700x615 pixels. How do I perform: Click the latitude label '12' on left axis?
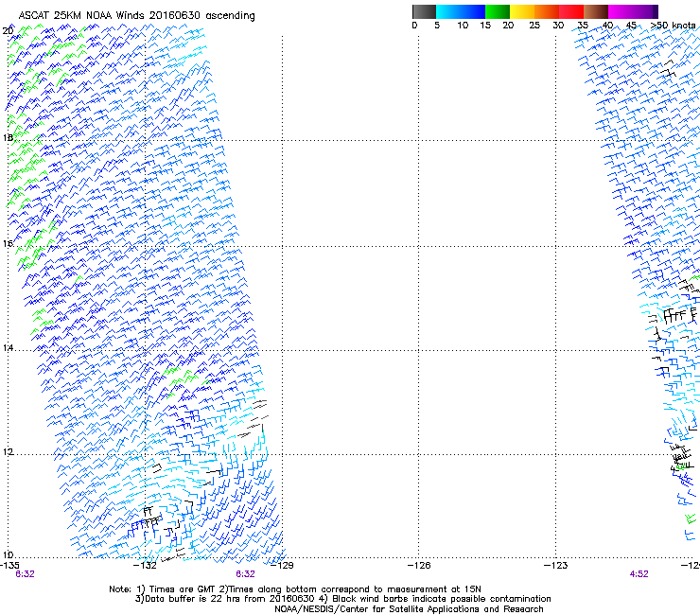pos(8,452)
